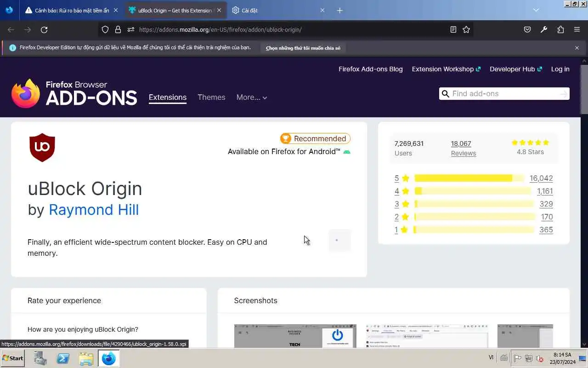The image size is (588, 368).
Task: Click the browser Back arrow
Action: pyautogui.click(x=11, y=29)
